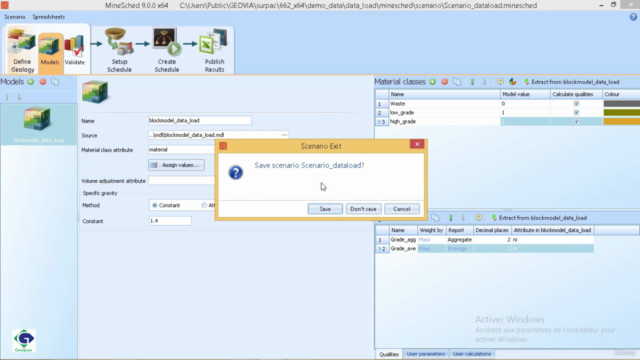Viewport: 640px width, 360px height.
Task: Add a new model in Models panel
Action: coord(31,82)
